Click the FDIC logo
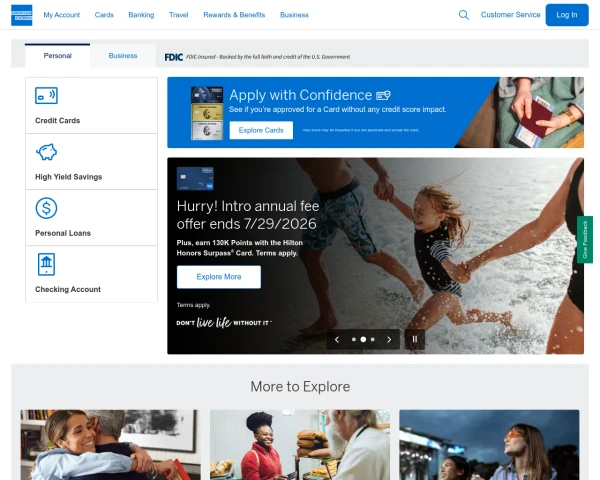Screen dimensions: 600x480 click(174, 57)
